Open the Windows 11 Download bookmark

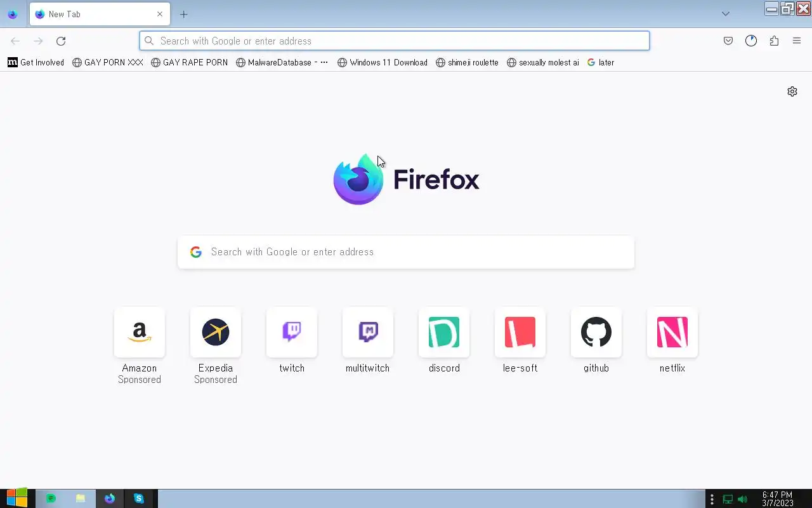[x=383, y=62]
